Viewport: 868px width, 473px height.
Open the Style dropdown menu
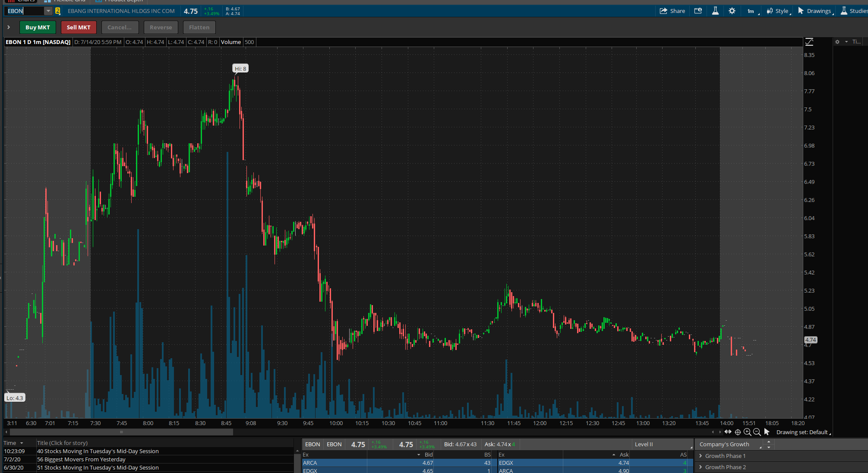[779, 11]
